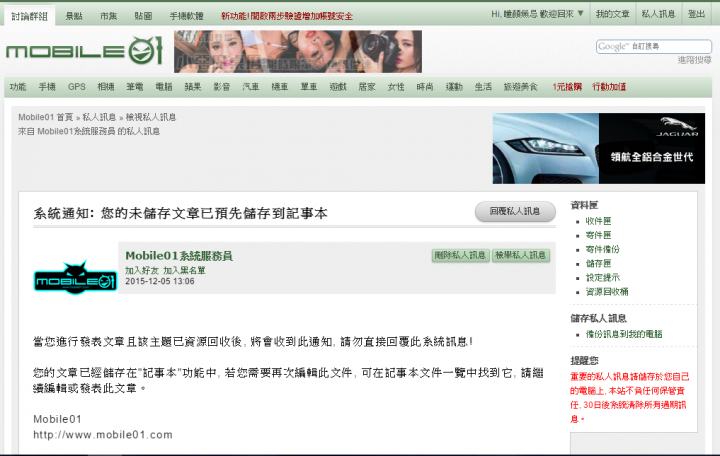Viewport: 720px width, 456px height.
Task: Select 備份訊息到我的電腦 link
Action: point(624,334)
